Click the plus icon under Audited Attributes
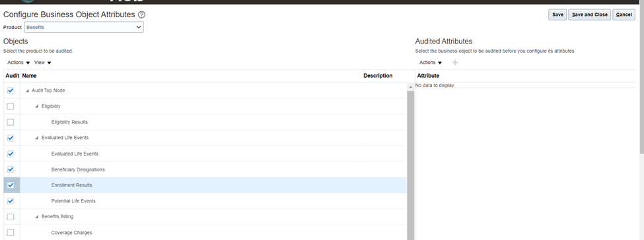Screen dimensions: 644x240 pyautogui.click(x=455, y=63)
